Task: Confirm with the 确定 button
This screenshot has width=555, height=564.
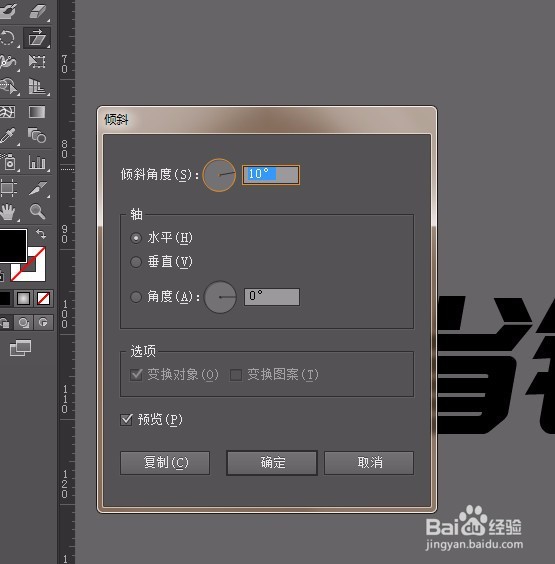Action: (x=272, y=463)
